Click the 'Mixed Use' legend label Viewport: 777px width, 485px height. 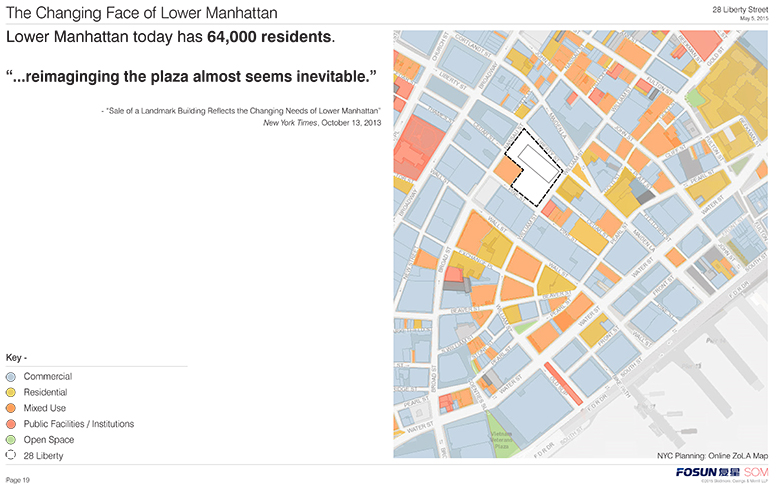click(x=45, y=408)
